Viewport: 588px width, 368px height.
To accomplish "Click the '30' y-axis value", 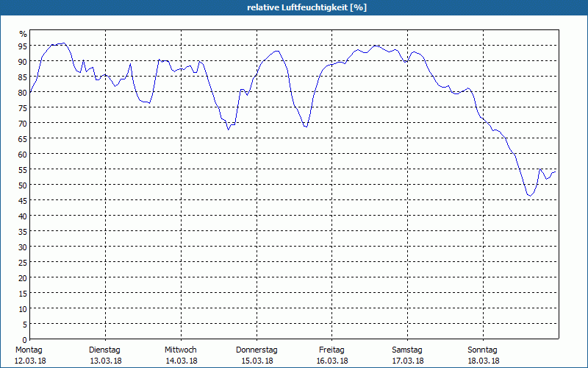I will [x=23, y=247].
